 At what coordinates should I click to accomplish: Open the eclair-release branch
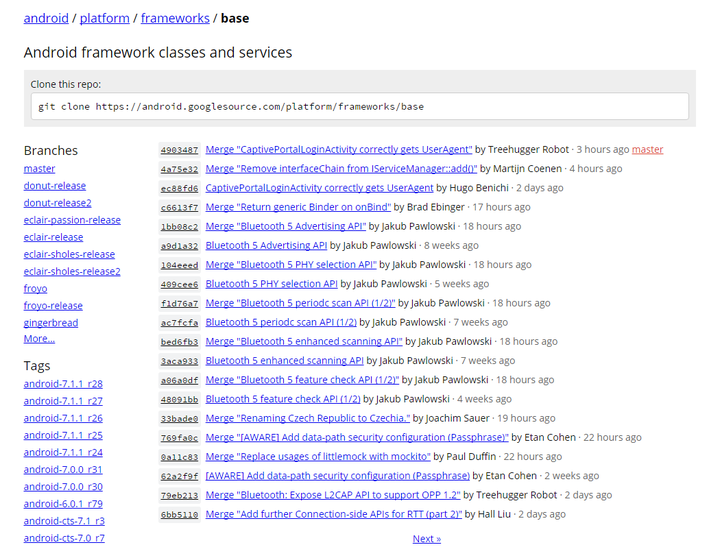(53, 237)
